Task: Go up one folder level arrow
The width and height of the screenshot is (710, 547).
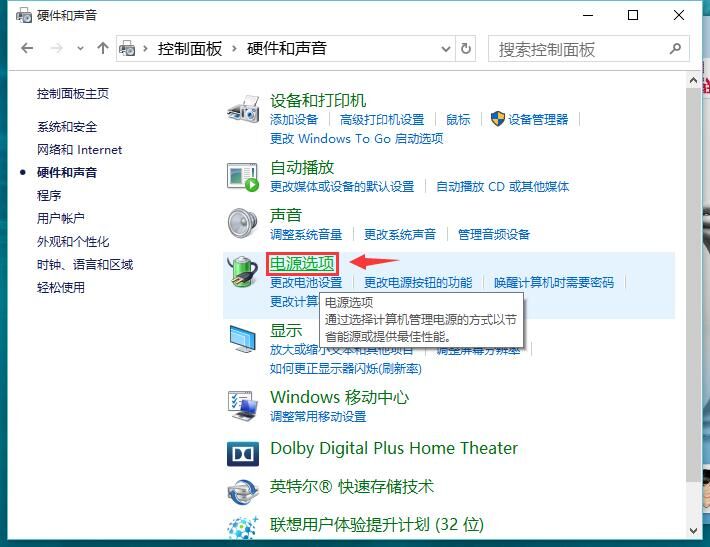Action: pos(103,48)
